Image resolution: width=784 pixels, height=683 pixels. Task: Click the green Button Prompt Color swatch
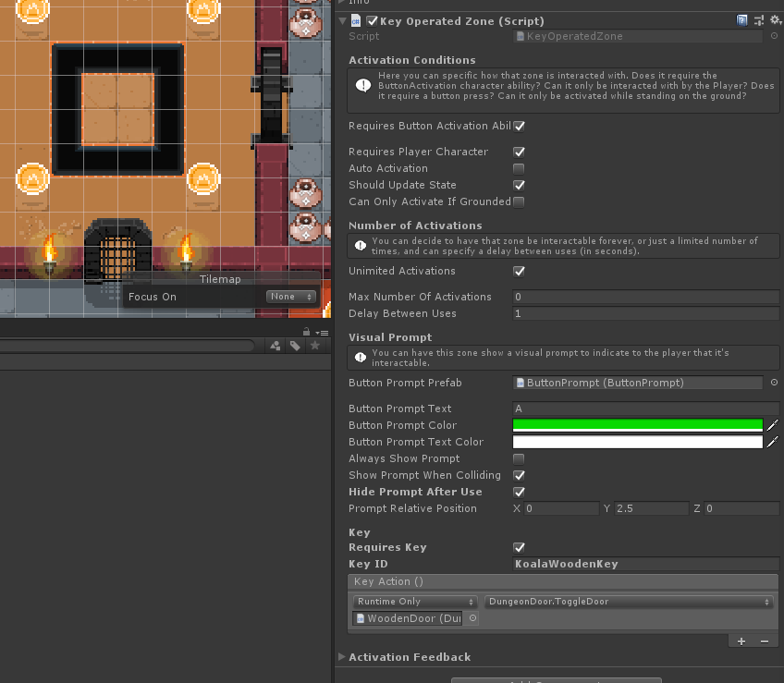pyautogui.click(x=638, y=425)
